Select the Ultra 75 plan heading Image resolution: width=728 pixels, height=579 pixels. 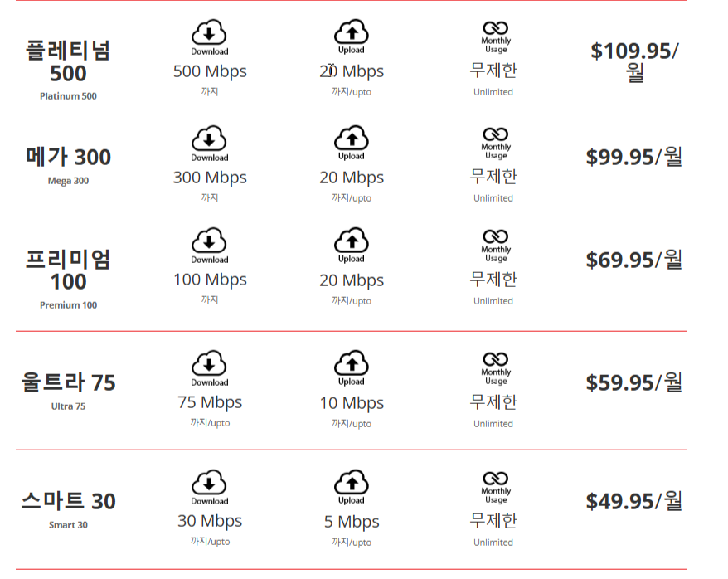click(68, 382)
